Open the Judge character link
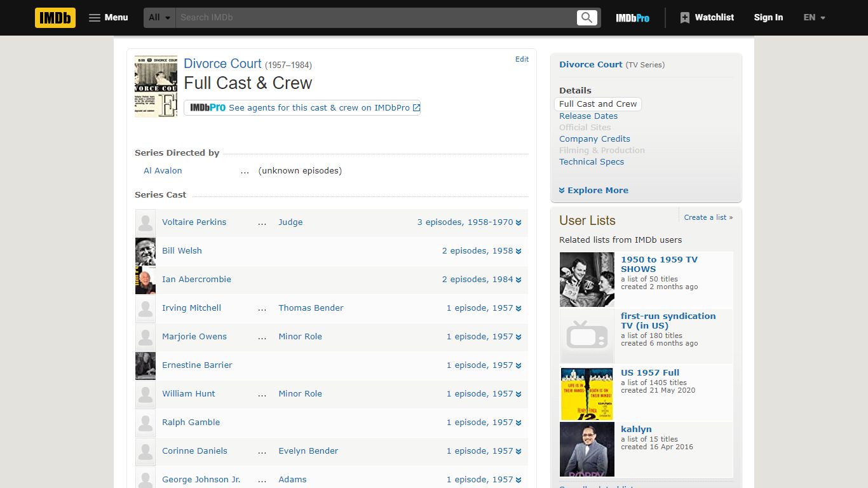868x488 pixels. [x=290, y=222]
